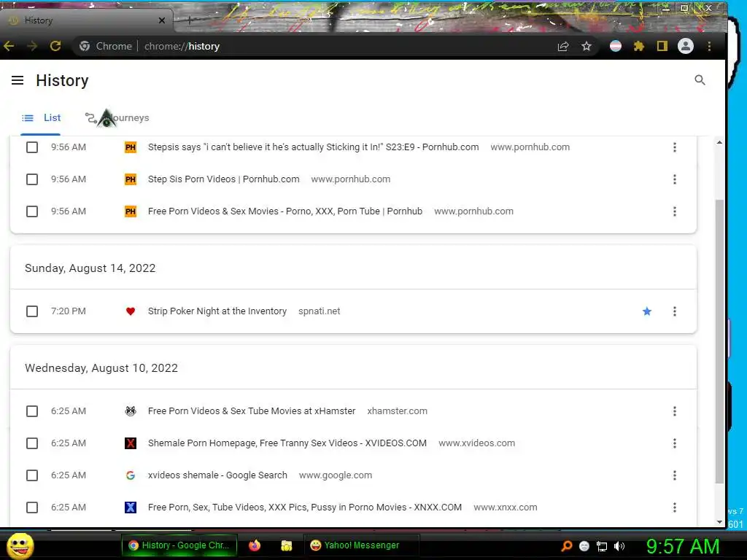
Task: Open the Step Sis Porn Videos | Pornhub.com link
Action: 223,179
